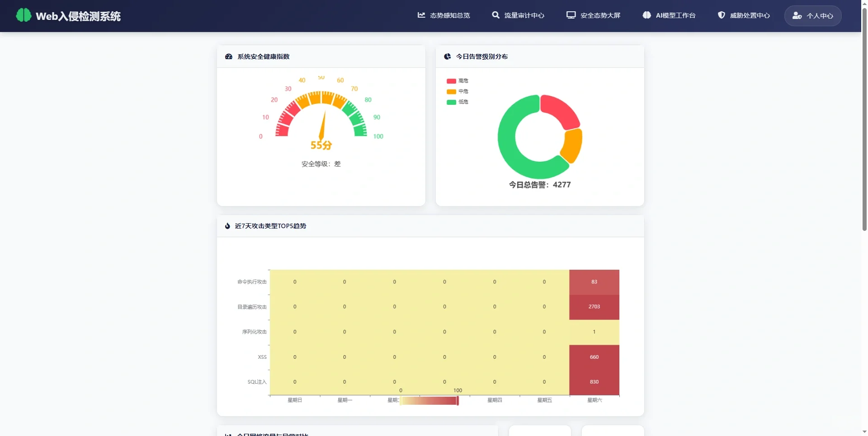Viewport: 868px width, 436px height.
Task: Click the gauge scale label 20
Action: (274, 100)
